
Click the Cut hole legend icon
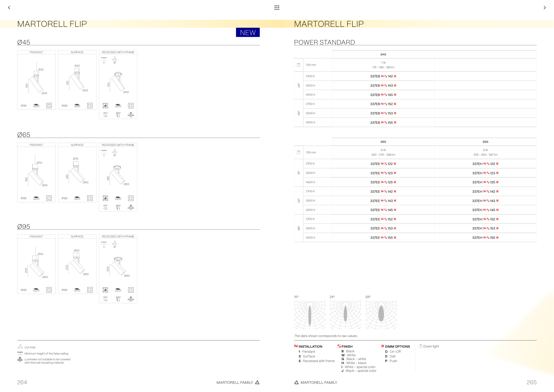coord(20,347)
